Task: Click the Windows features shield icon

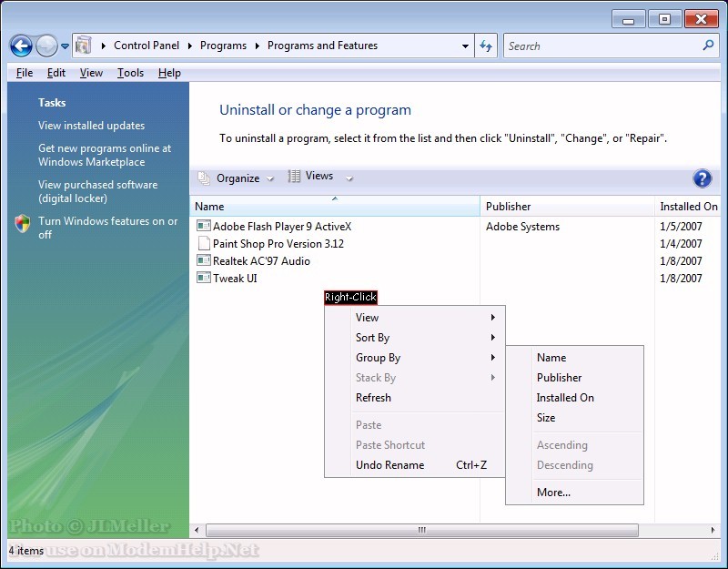Action: point(22,223)
